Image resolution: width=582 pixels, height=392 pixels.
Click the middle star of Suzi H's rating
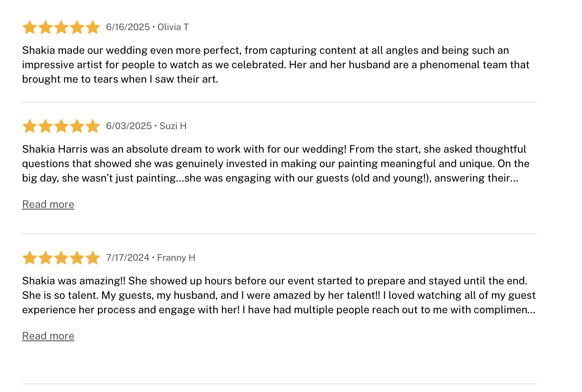point(61,126)
